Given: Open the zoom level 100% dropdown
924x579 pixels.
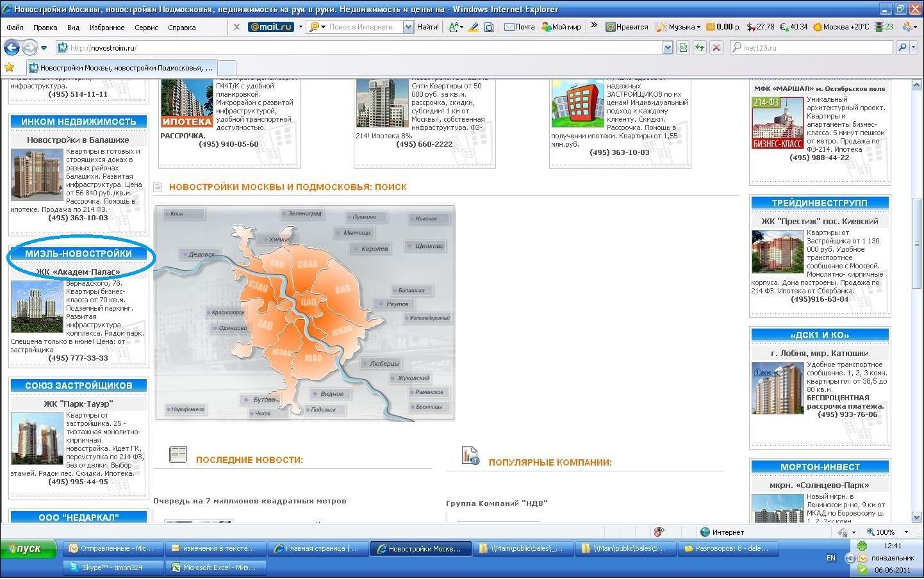Looking at the screenshot, I should coord(906,532).
